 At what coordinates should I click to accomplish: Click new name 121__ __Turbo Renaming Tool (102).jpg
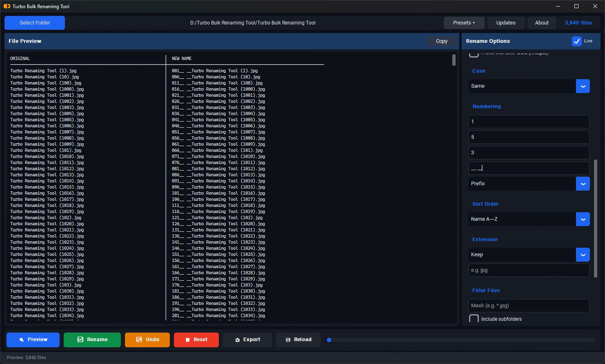point(217,218)
